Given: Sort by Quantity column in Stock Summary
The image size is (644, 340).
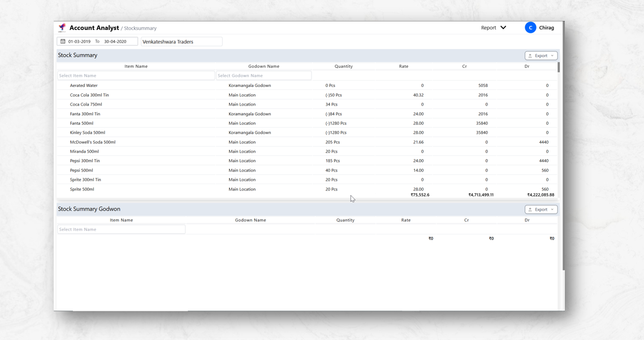Looking at the screenshot, I should [x=343, y=67].
